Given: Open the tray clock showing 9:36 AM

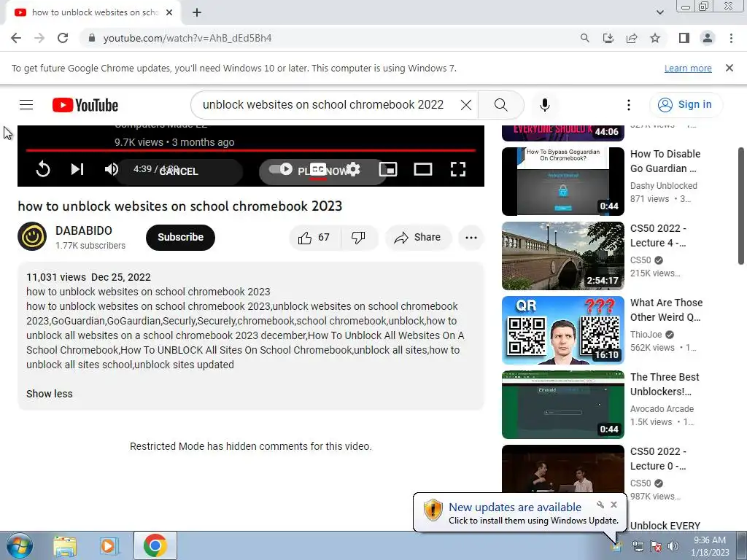Looking at the screenshot, I should (x=710, y=546).
